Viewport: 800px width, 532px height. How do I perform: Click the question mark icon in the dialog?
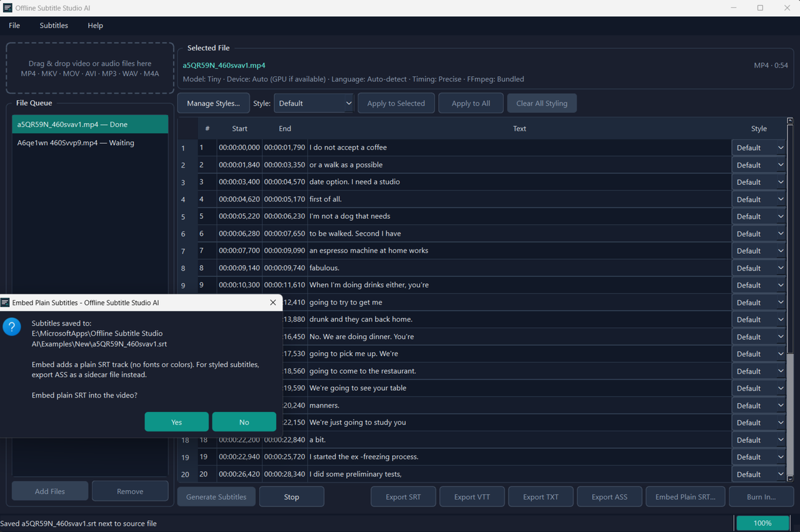12,326
